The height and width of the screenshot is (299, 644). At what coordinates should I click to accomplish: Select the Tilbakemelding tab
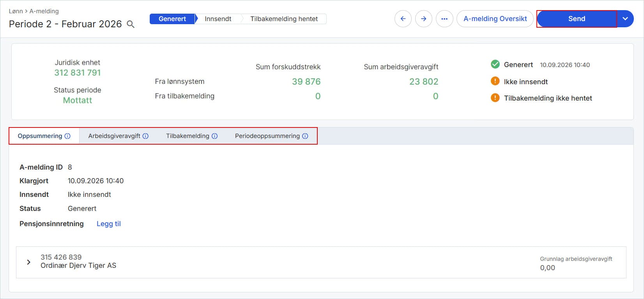pos(188,136)
